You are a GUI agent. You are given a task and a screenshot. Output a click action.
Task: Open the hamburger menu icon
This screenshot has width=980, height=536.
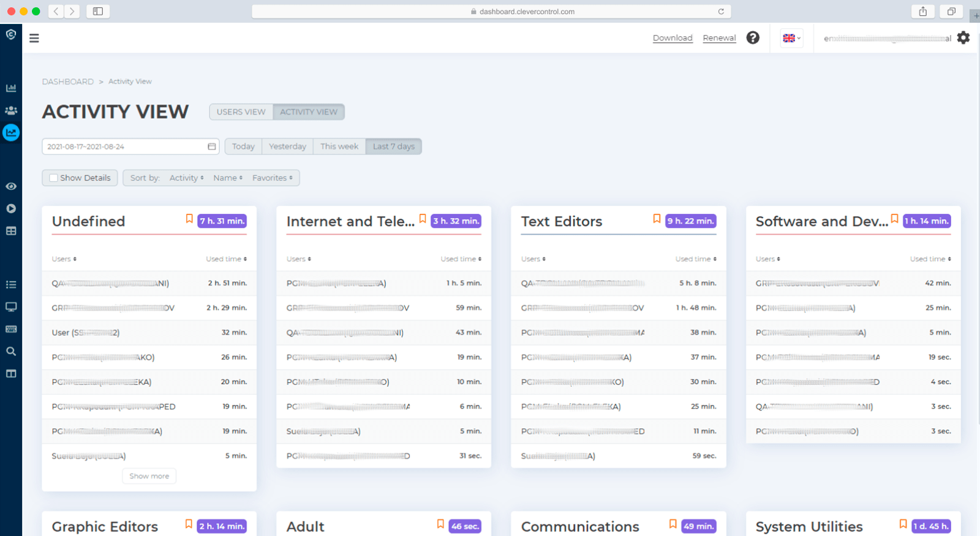tap(34, 38)
